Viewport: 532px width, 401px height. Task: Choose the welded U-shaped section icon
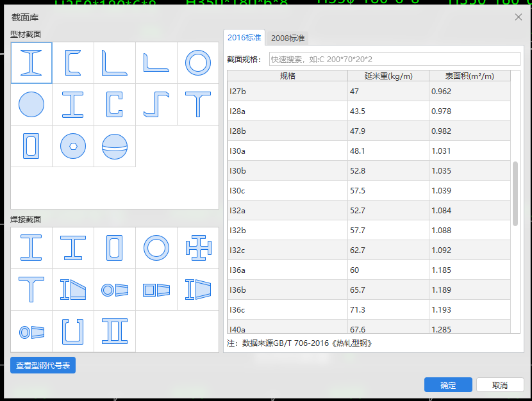(73, 332)
